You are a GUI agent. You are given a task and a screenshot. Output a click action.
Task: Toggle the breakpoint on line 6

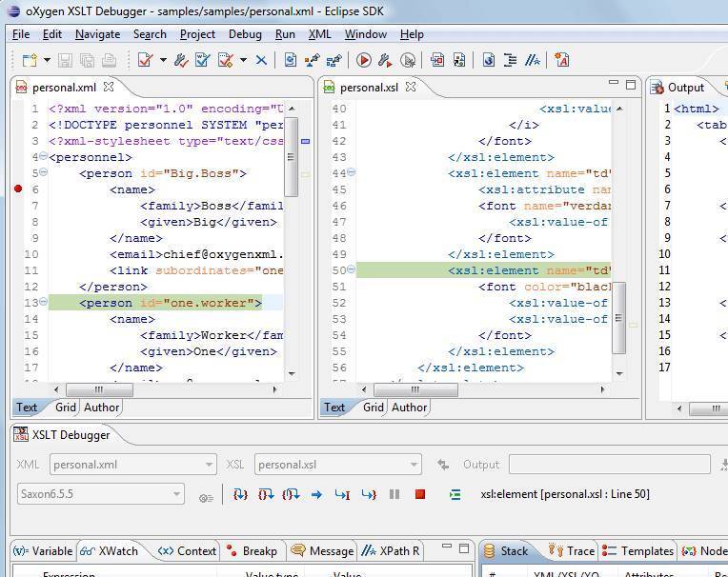pos(18,189)
